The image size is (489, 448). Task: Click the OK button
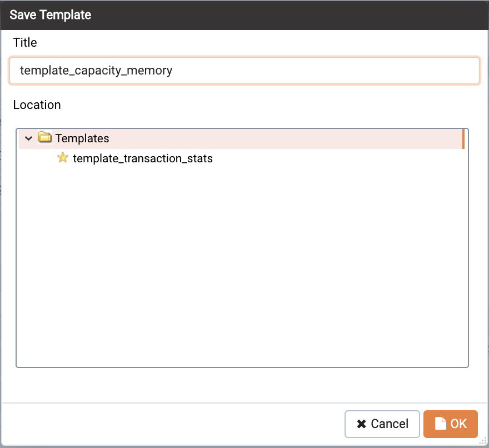click(450, 424)
